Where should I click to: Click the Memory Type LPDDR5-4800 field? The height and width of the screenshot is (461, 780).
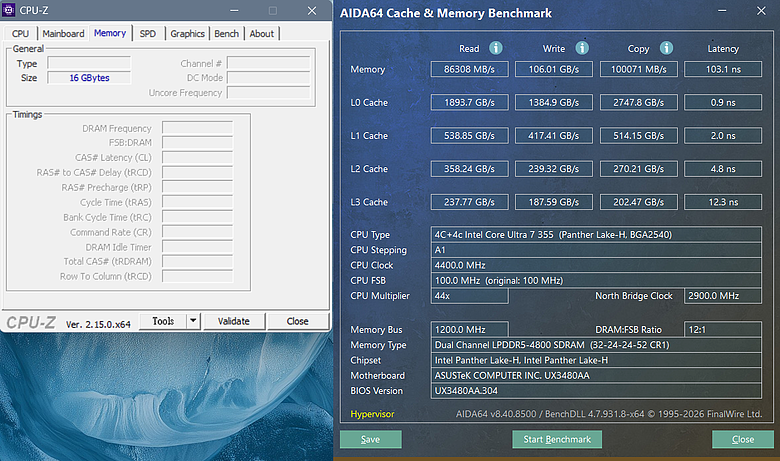596,345
